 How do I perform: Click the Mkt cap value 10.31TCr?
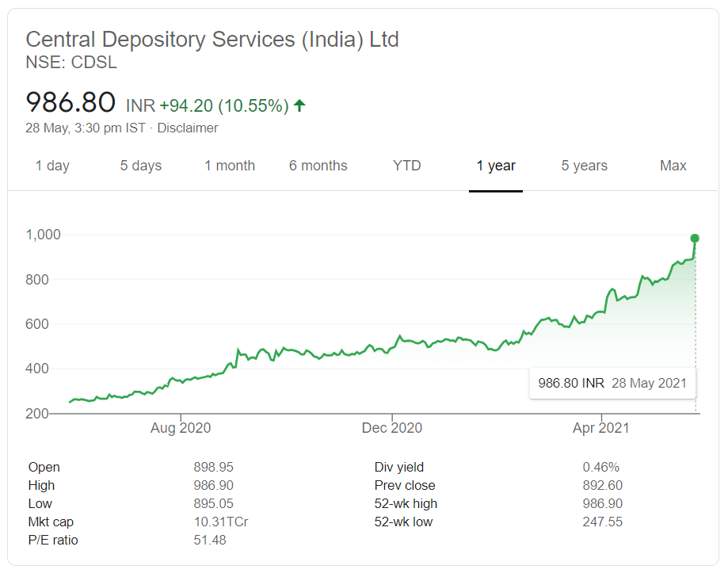(x=221, y=522)
